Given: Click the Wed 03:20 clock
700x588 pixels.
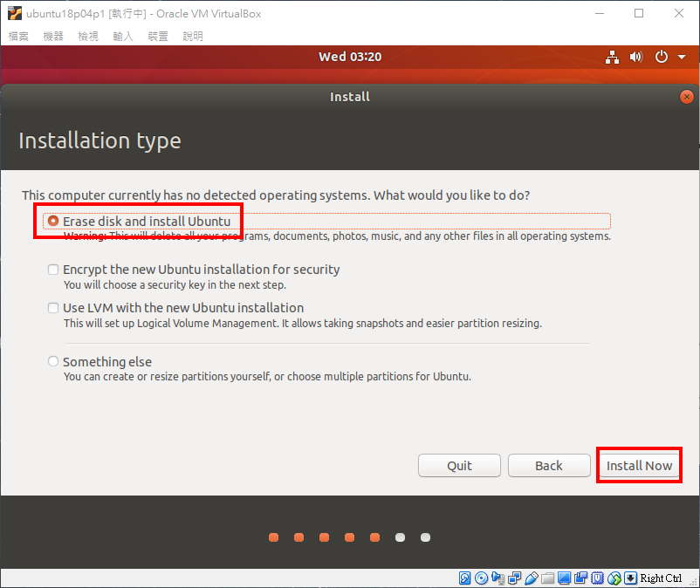Looking at the screenshot, I should (x=350, y=57).
